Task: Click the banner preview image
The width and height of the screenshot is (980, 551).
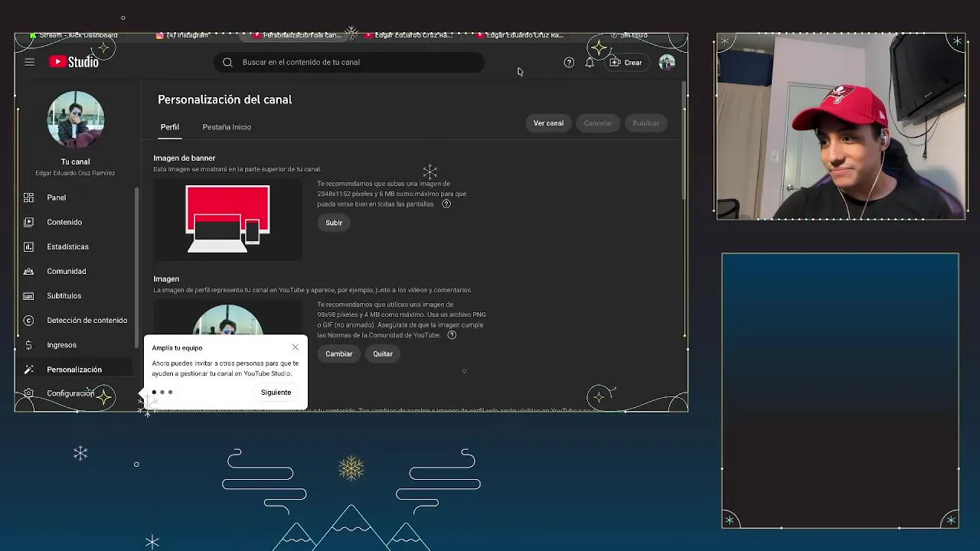Action: coord(227,219)
